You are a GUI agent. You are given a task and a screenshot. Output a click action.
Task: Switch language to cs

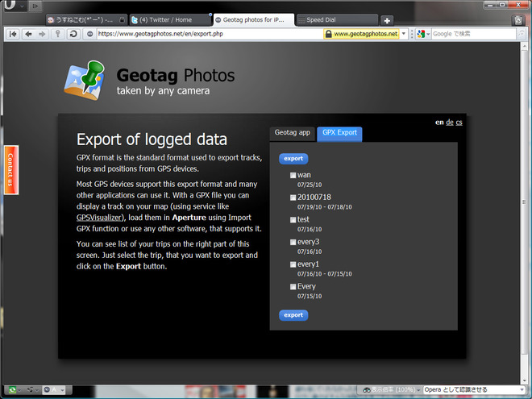[459, 123]
